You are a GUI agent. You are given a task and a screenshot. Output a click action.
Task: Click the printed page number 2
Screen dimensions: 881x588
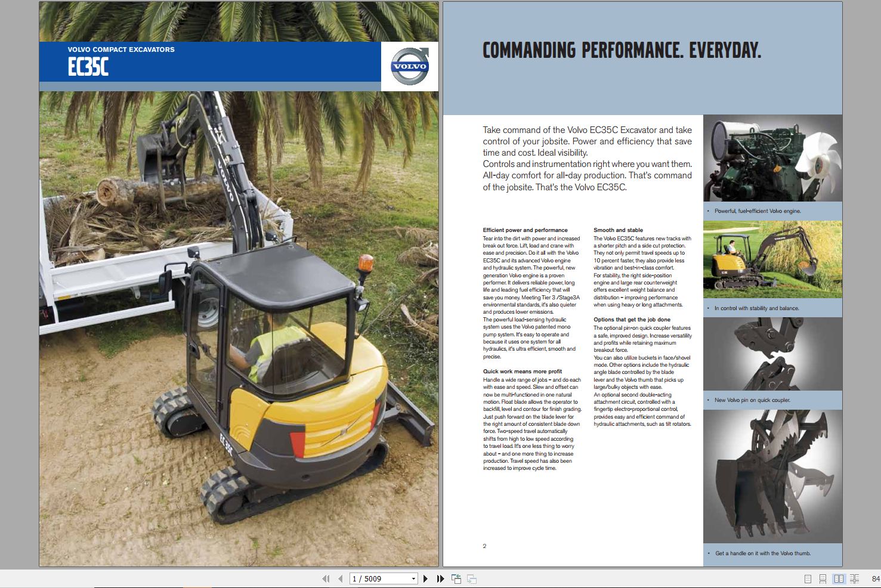(x=484, y=546)
